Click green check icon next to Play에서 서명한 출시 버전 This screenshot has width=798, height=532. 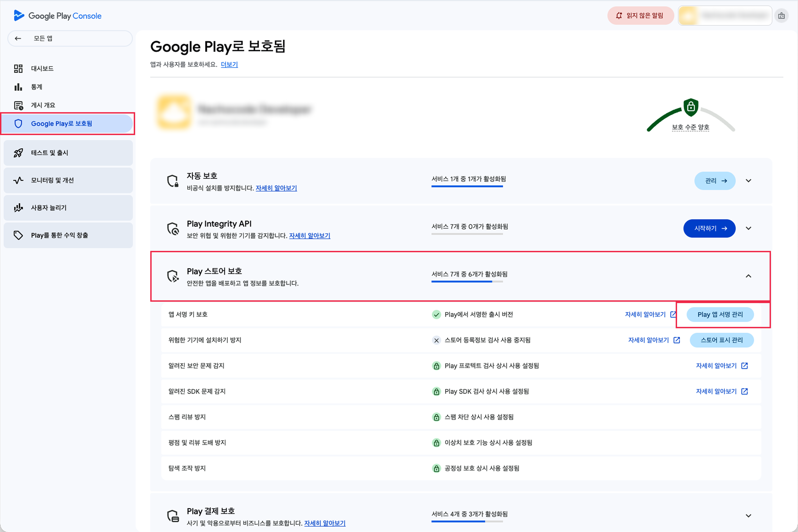tap(436, 315)
